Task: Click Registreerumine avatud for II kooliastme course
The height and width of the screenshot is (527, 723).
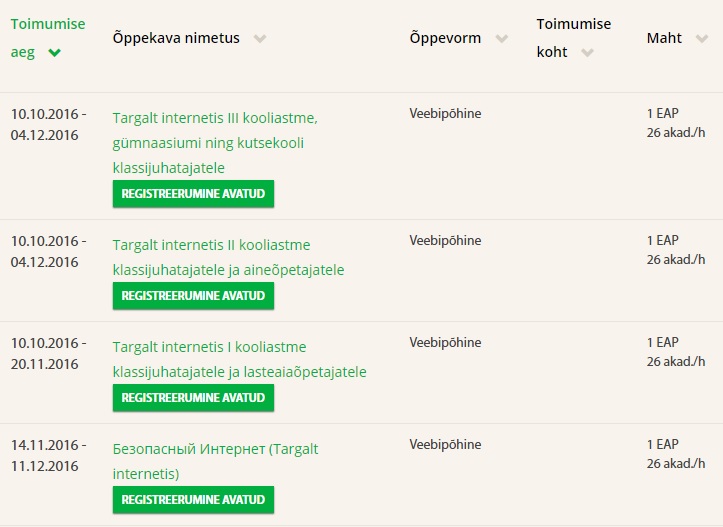Action: tap(193, 296)
